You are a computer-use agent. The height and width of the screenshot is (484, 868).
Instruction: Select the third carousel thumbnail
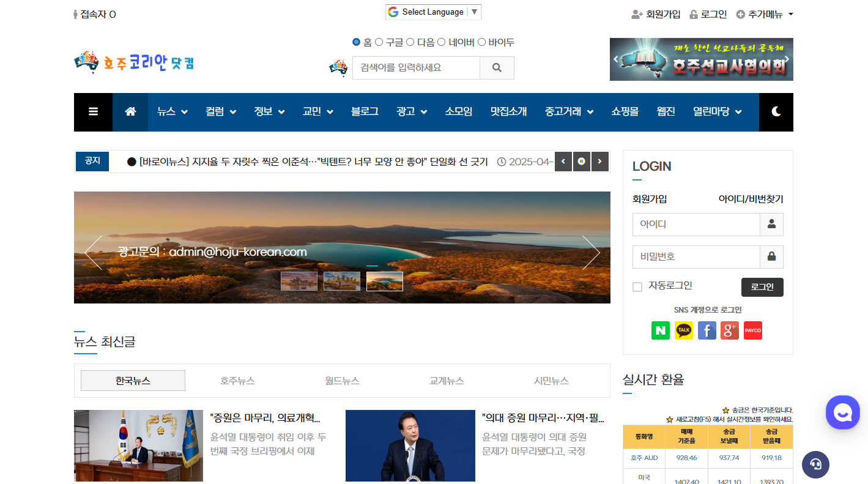384,281
